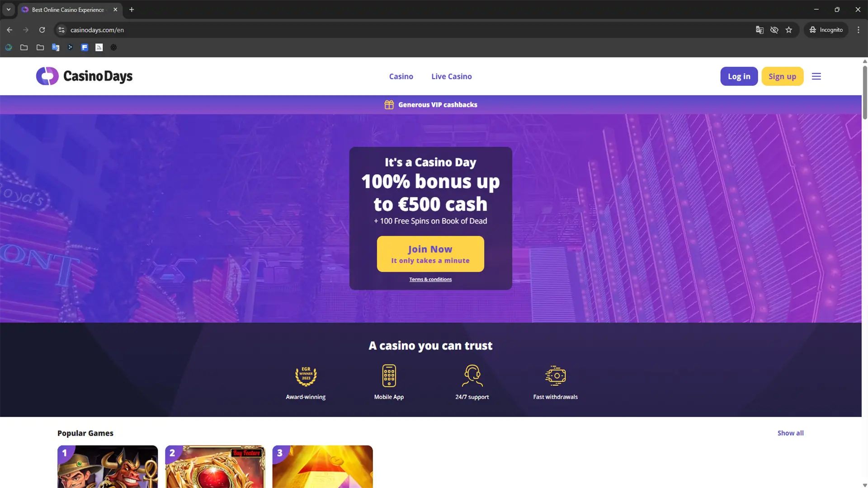The image size is (868, 488).
Task: Open the translate page icon in address bar
Action: point(759,30)
